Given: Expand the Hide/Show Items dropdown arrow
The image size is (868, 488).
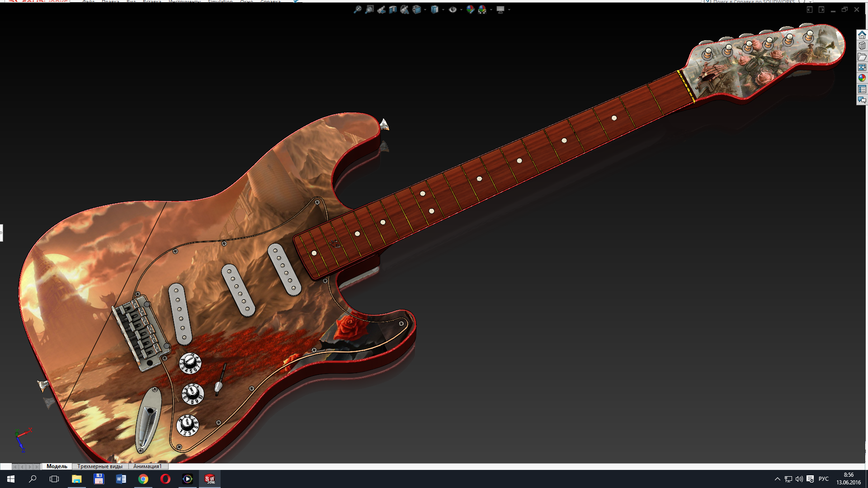Looking at the screenshot, I should (461, 9).
